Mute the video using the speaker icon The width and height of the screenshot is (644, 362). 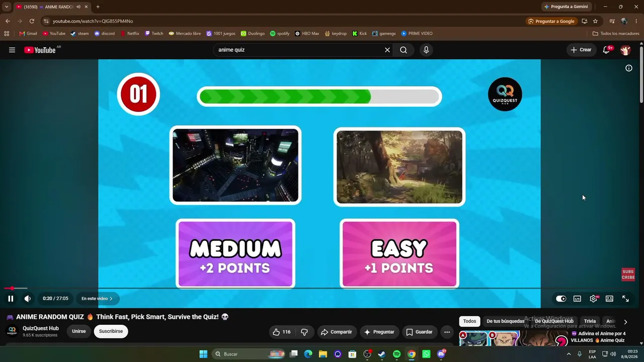[28, 299]
